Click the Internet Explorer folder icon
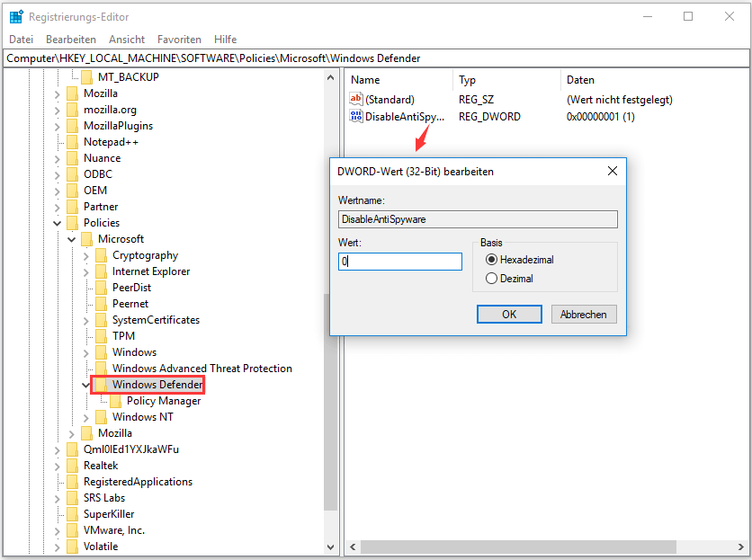This screenshot has width=752, height=560. [x=101, y=271]
